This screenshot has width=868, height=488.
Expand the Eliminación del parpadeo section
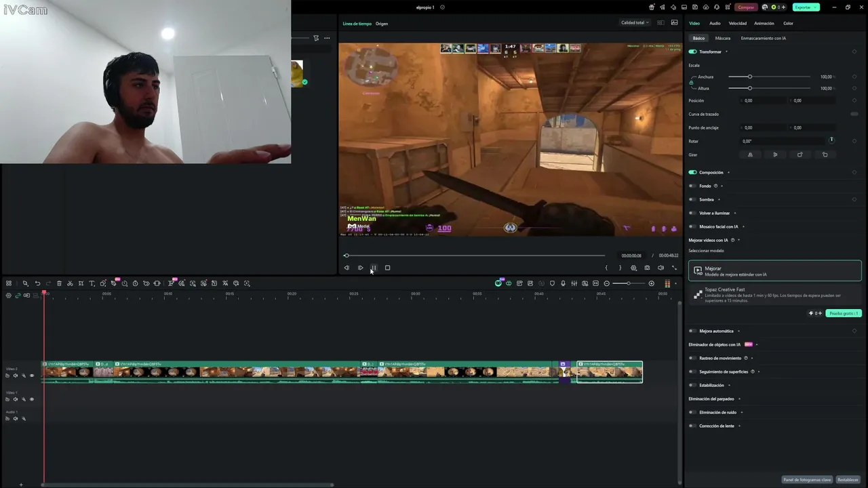739,399
